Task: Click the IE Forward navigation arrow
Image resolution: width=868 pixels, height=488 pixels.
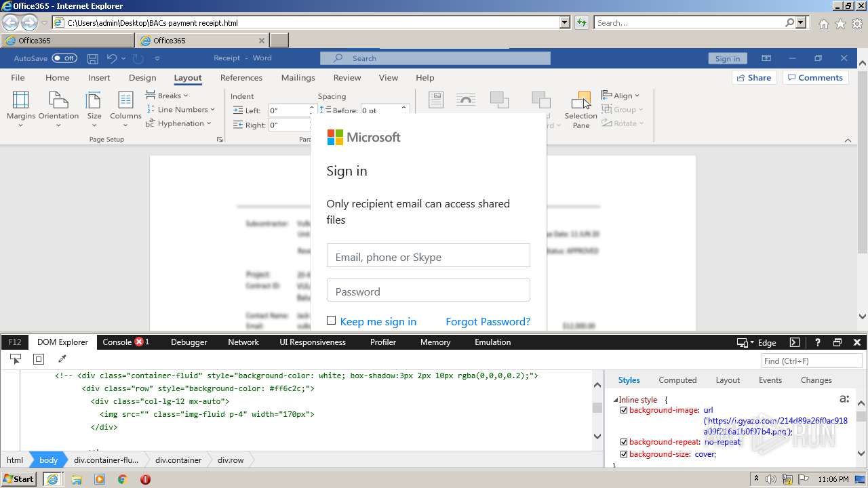Action: tap(29, 22)
